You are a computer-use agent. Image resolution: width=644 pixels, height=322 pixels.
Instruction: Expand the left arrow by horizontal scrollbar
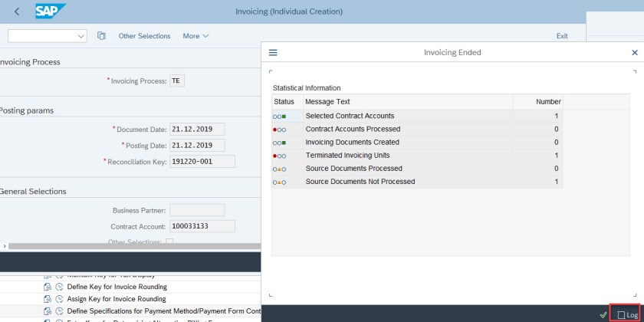click(5, 246)
